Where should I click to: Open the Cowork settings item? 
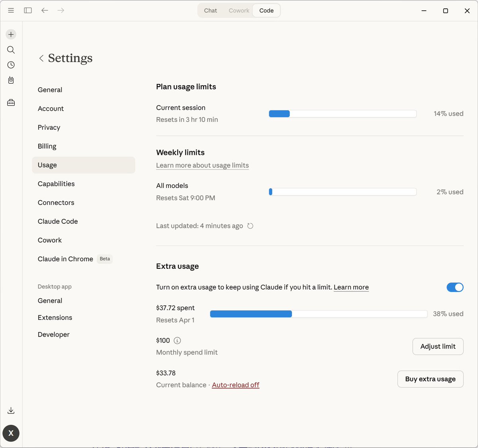[84, 240]
